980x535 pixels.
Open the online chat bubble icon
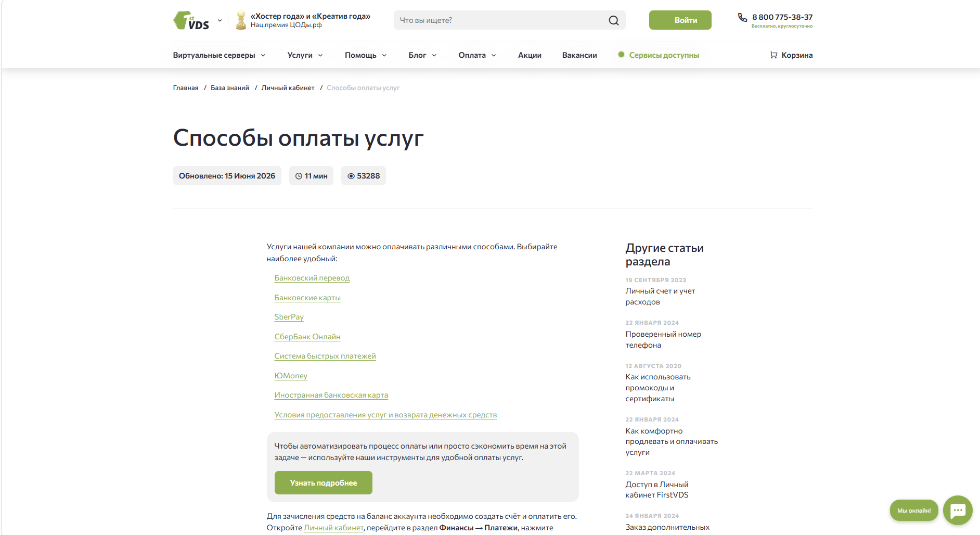pyautogui.click(x=958, y=511)
